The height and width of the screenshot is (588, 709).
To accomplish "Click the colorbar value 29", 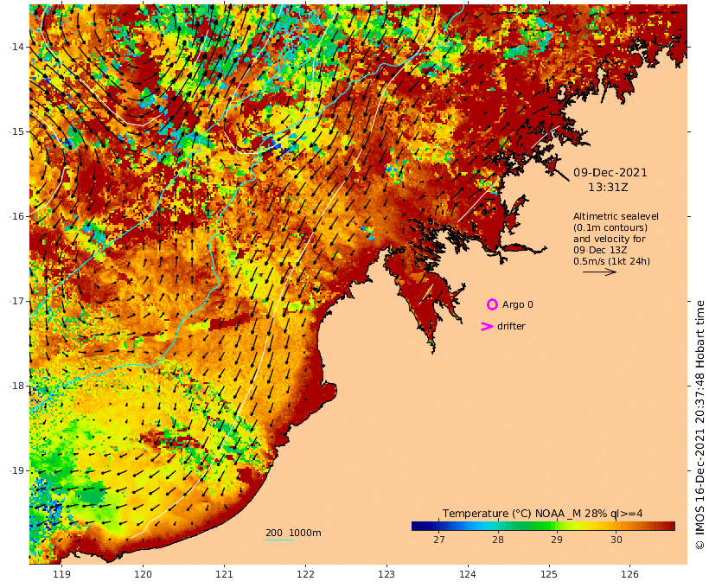I will (x=557, y=540).
